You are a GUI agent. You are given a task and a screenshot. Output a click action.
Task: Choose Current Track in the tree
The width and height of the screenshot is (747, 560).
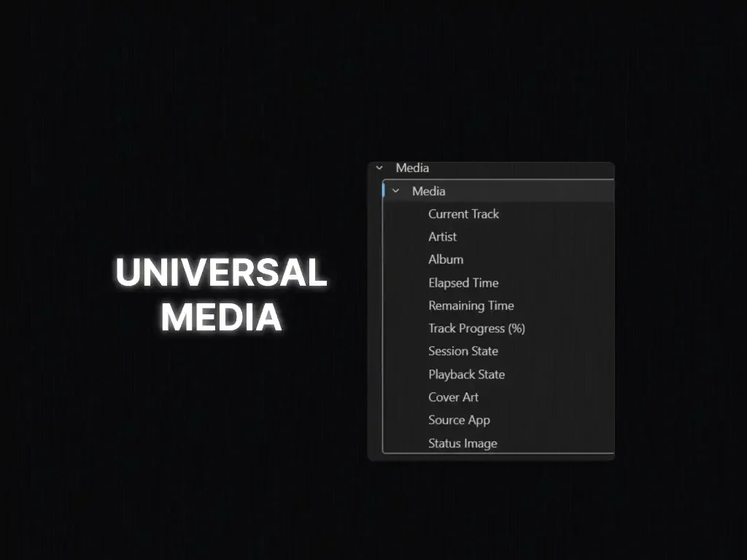(463, 214)
